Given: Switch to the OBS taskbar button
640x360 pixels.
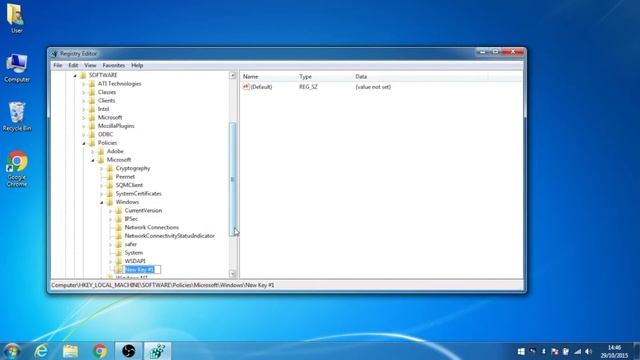Looking at the screenshot, I should 129,351.
